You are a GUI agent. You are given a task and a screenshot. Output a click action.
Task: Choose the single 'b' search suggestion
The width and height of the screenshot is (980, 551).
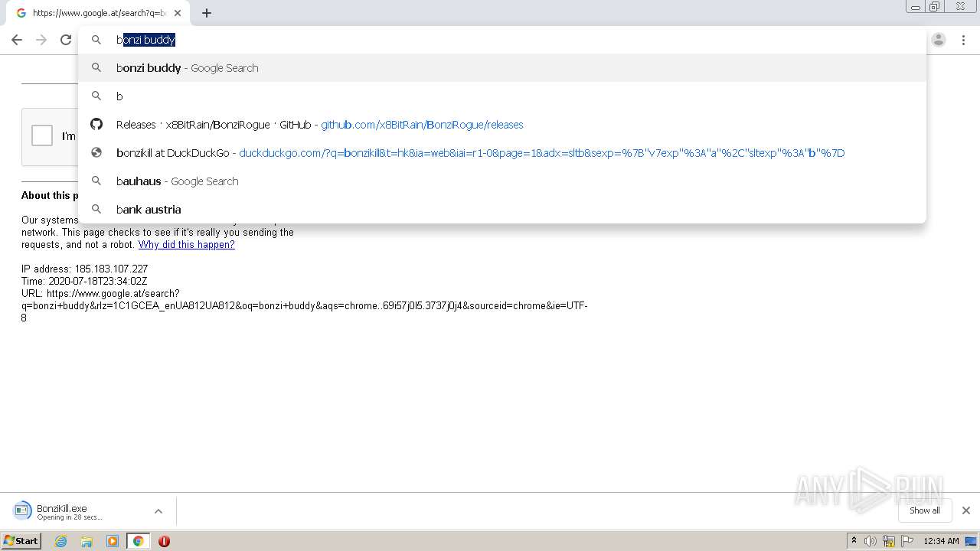click(x=502, y=96)
